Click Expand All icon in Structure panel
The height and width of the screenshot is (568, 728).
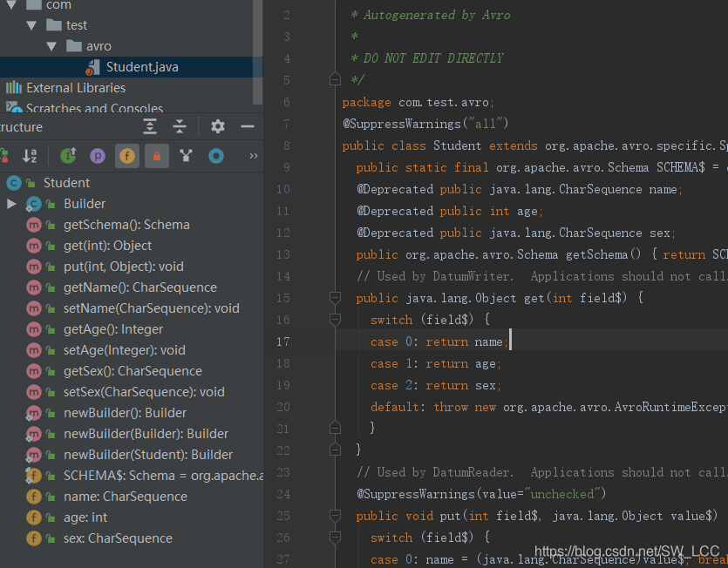(x=149, y=126)
